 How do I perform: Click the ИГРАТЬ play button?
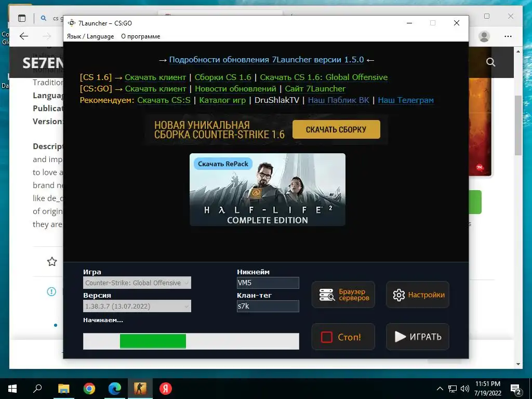coord(418,337)
